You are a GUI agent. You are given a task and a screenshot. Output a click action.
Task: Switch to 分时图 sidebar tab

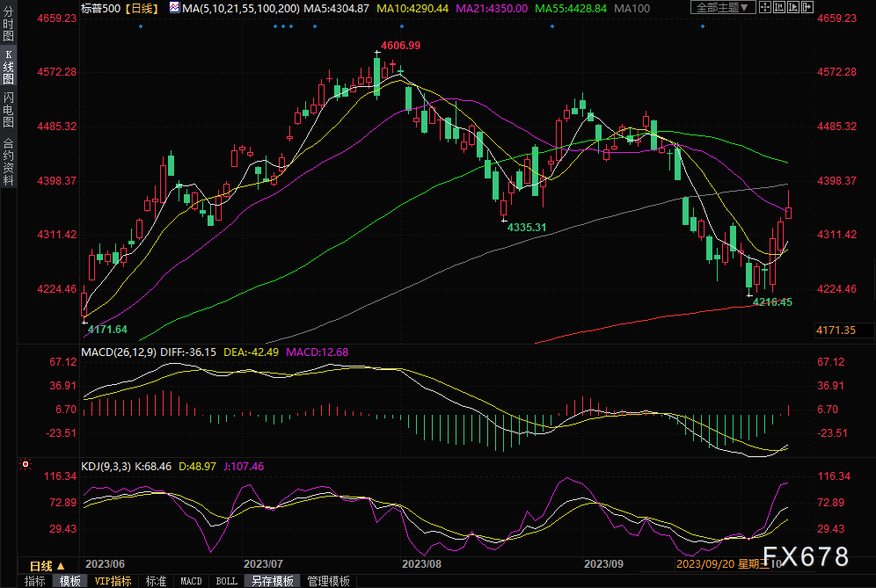click(x=8, y=27)
